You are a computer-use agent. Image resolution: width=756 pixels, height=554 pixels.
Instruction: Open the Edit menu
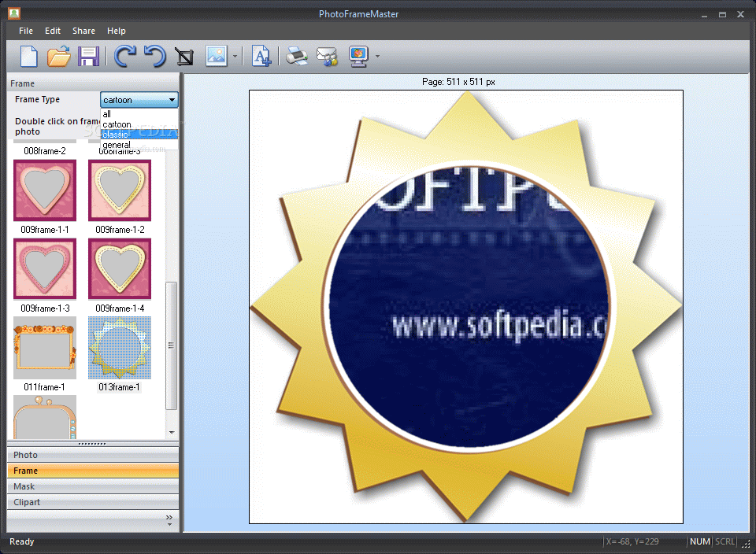(53, 31)
